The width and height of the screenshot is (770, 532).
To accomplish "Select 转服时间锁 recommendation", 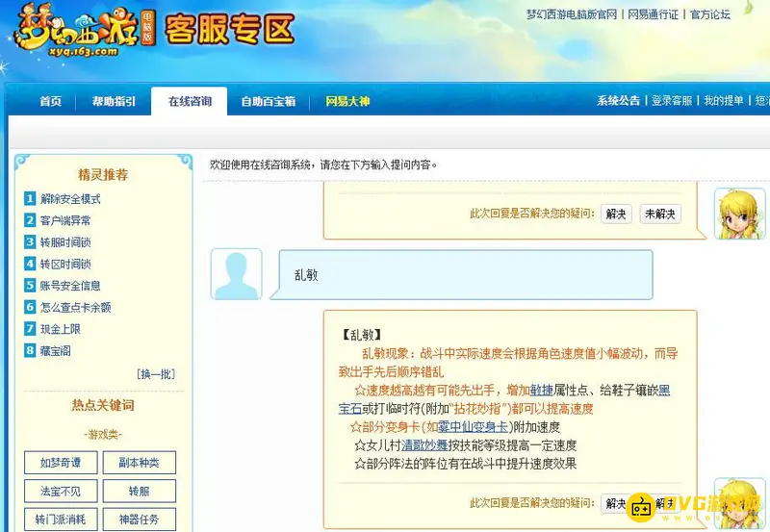I will pyautogui.click(x=65, y=242).
